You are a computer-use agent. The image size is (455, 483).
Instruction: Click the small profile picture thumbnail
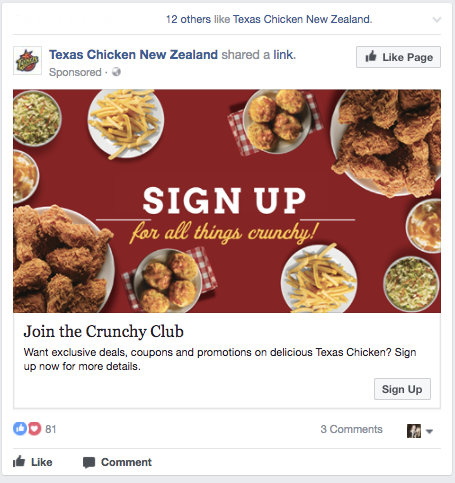(414, 431)
